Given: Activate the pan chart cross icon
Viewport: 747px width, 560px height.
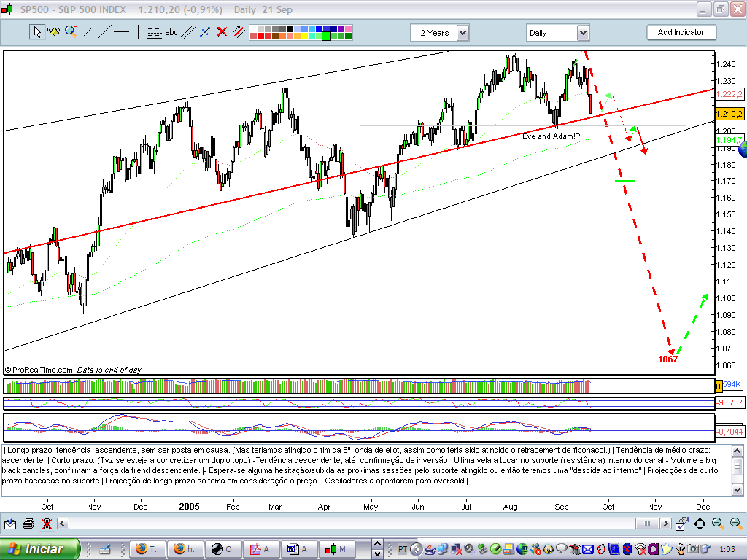Looking at the screenshot, I should point(700,523).
